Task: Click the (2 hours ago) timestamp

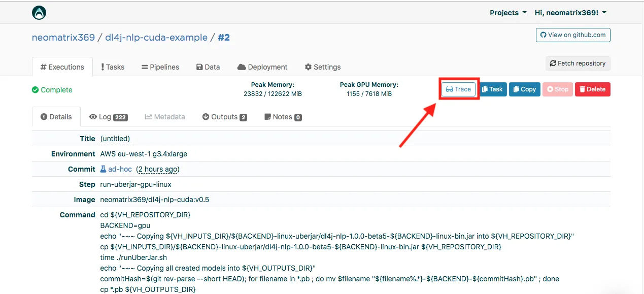Action: (x=158, y=169)
